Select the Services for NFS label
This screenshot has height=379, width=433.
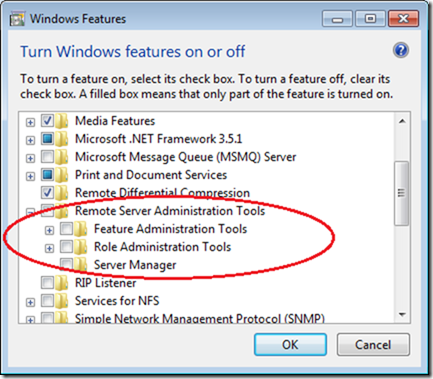(x=117, y=301)
